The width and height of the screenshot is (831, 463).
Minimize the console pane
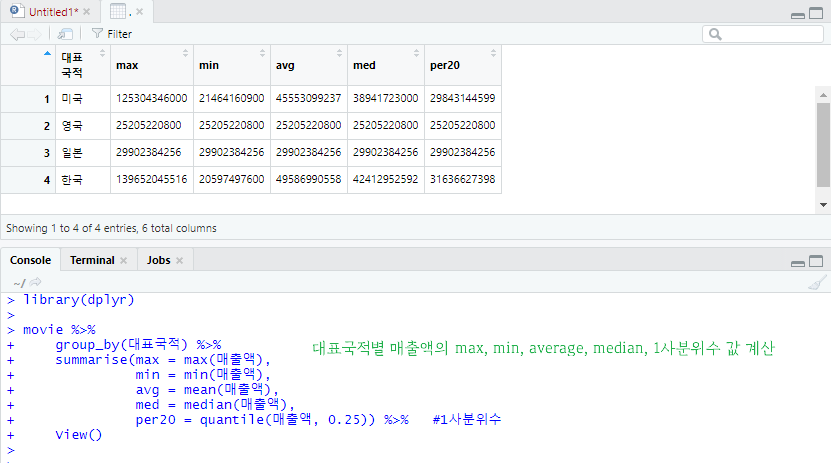click(798, 263)
